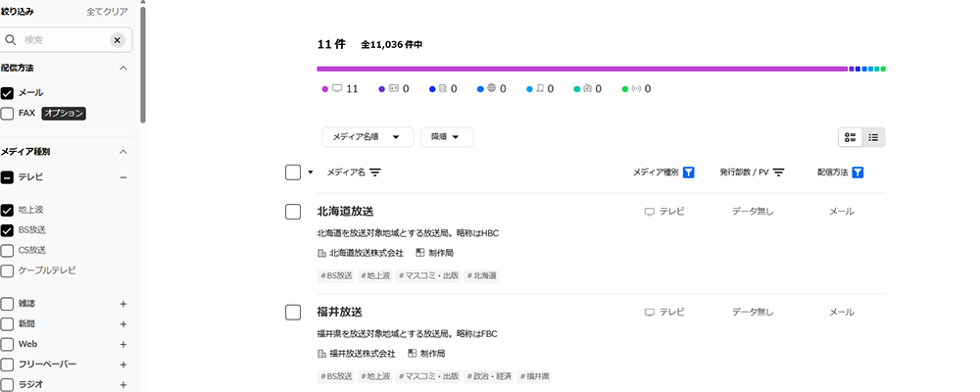Image resolution: width=980 pixels, height=392 pixels.
Task: Click sort icon next to 発行部数 / PV
Action: click(779, 172)
